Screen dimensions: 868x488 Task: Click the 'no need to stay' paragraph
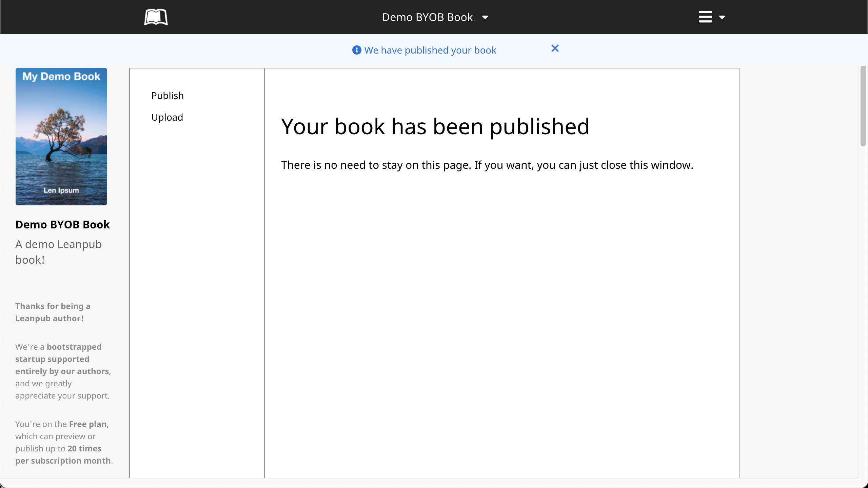(487, 165)
